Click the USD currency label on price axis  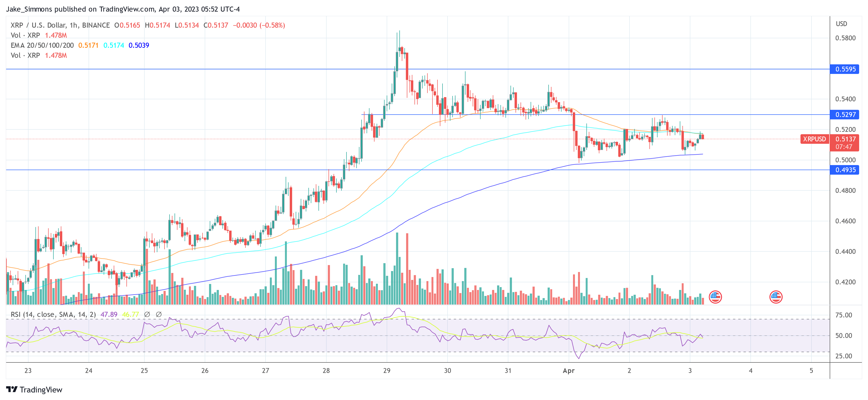(841, 24)
